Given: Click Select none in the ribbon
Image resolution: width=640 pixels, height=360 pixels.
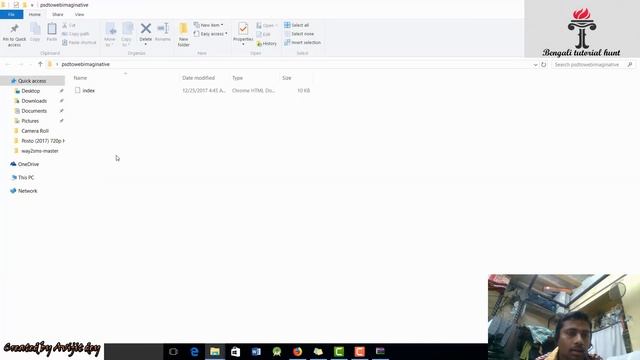Looking at the screenshot, I should pos(299,34).
